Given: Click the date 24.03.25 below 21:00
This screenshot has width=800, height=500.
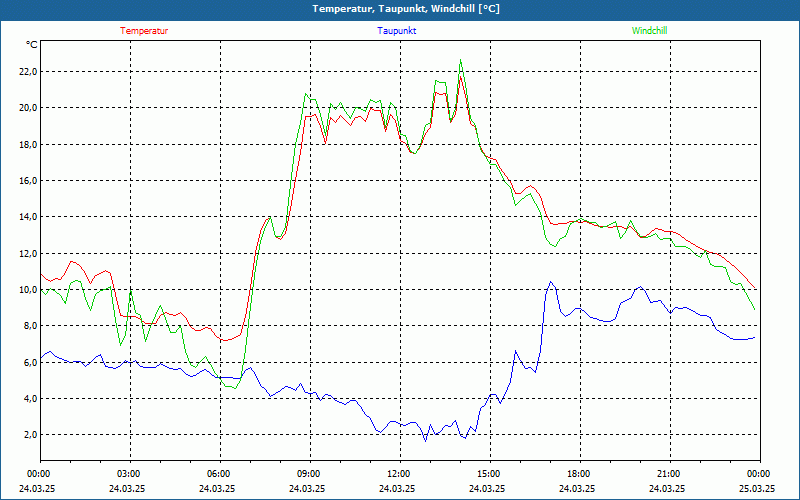Looking at the screenshot, I should tap(667, 488).
